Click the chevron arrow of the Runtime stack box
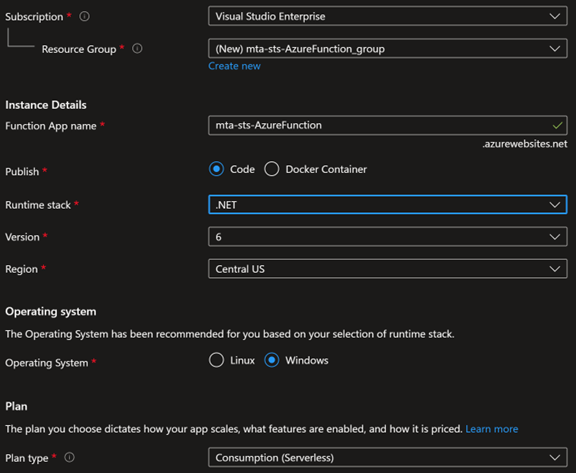The width and height of the screenshot is (576, 473). pos(555,205)
